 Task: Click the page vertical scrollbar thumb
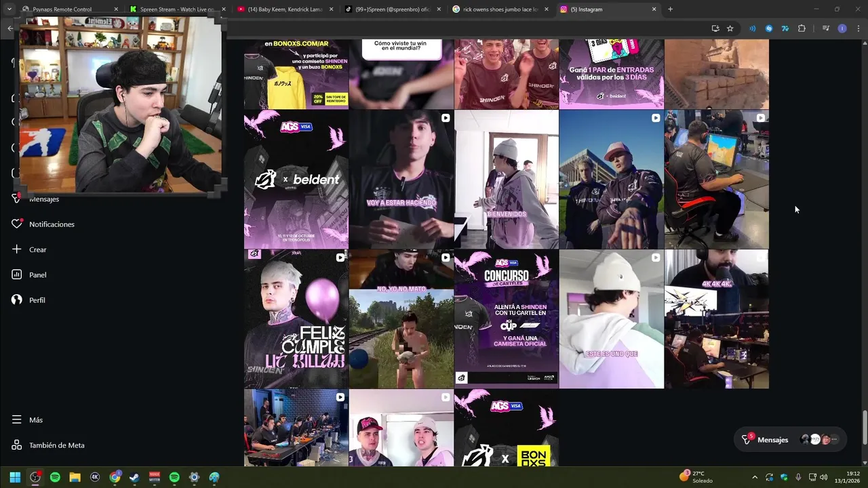865,428
